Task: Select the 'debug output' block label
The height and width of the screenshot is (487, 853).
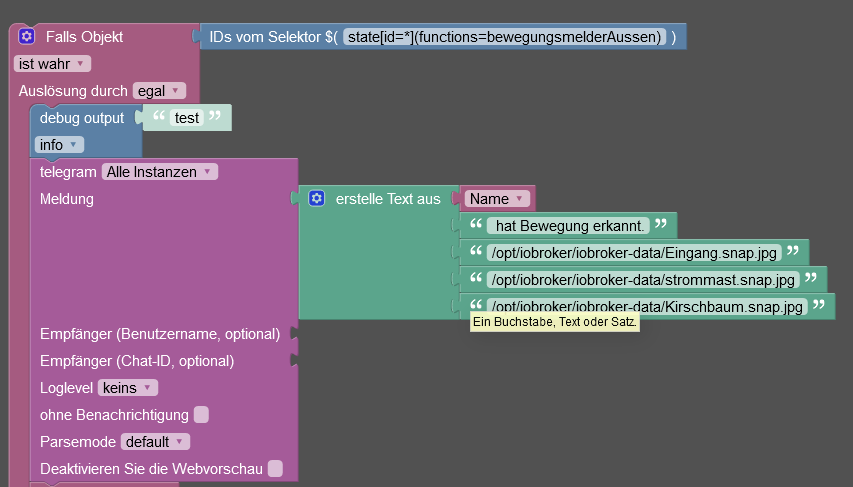Action: click(x=82, y=118)
